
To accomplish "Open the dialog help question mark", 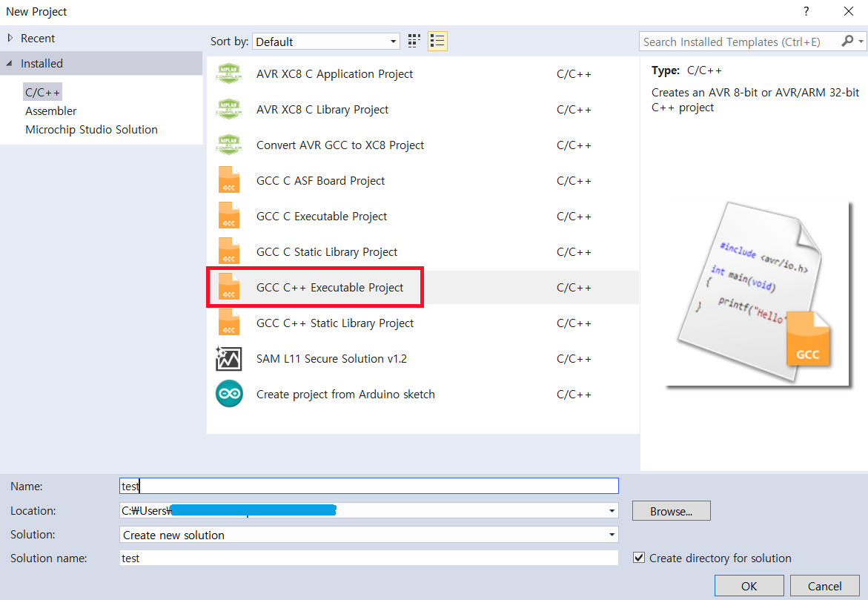I will [806, 11].
